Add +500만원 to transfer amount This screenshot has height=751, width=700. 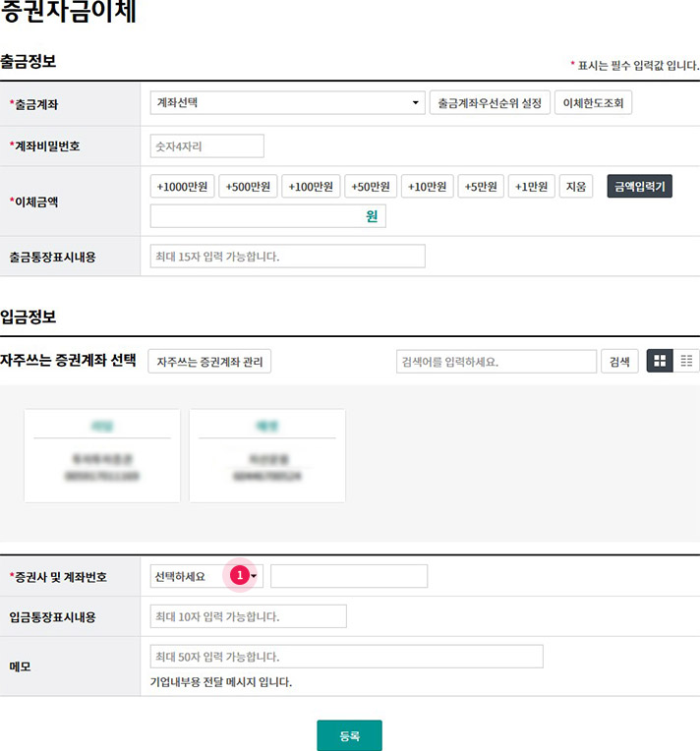[248, 187]
